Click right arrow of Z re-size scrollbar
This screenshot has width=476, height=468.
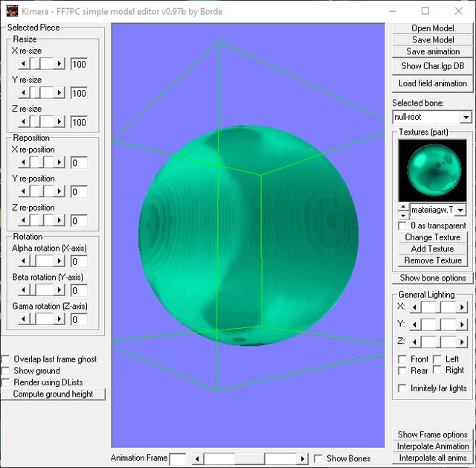59,122
